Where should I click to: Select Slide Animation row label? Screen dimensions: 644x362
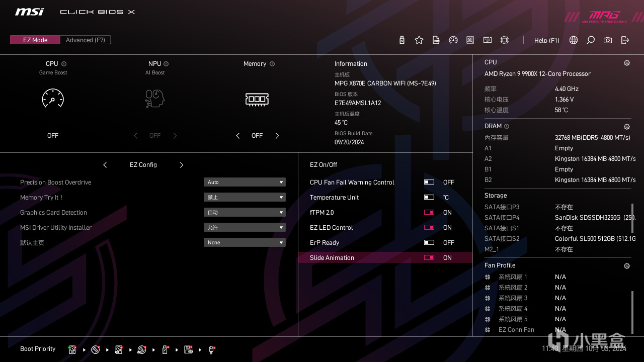332,257
